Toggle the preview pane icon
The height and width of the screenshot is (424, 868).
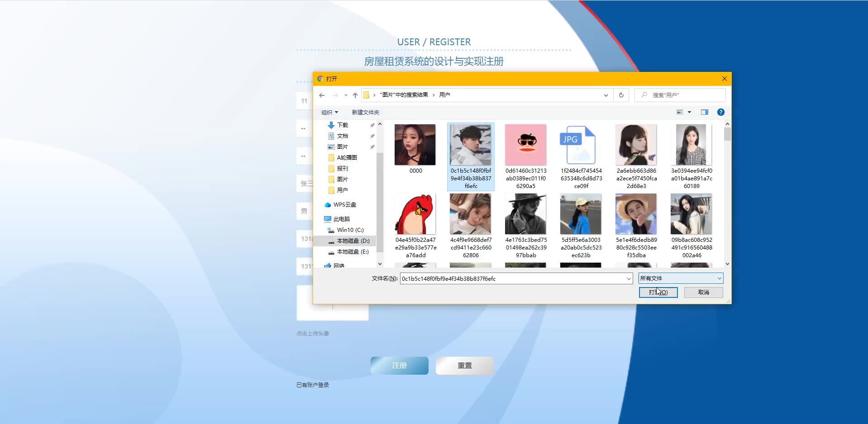click(x=705, y=112)
